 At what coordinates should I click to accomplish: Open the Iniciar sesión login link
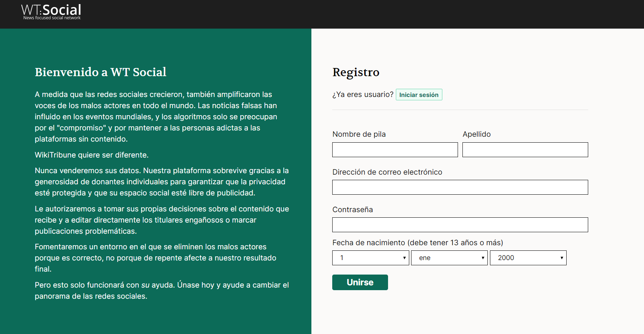pyautogui.click(x=419, y=95)
